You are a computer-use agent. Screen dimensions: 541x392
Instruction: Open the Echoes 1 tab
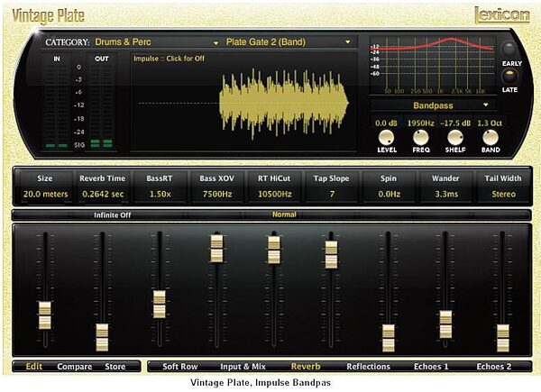(431, 367)
